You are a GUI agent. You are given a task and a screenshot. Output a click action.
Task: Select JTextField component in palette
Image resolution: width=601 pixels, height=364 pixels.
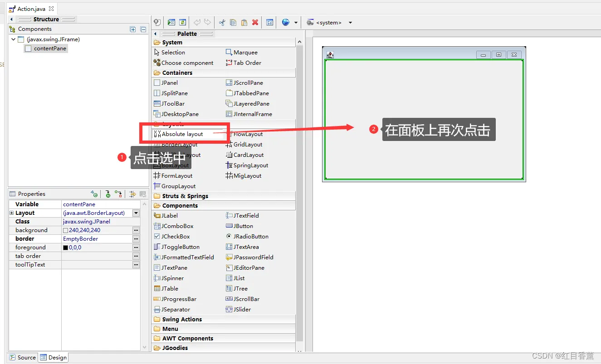click(242, 216)
